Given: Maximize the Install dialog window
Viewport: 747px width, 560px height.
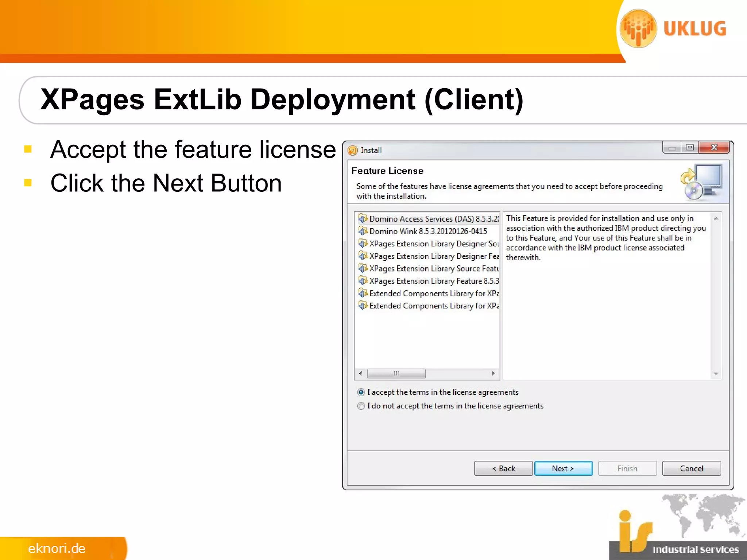Looking at the screenshot, I should pos(690,148).
